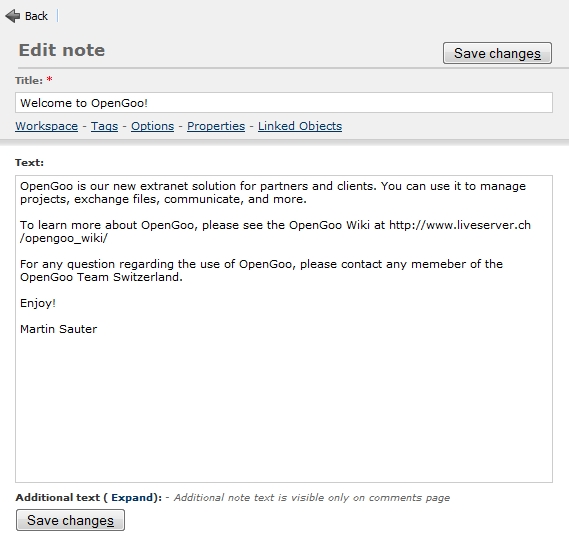This screenshot has height=542, width=569.
Task: Click the misspelled word 'memeber' in text
Action: click(x=438, y=264)
